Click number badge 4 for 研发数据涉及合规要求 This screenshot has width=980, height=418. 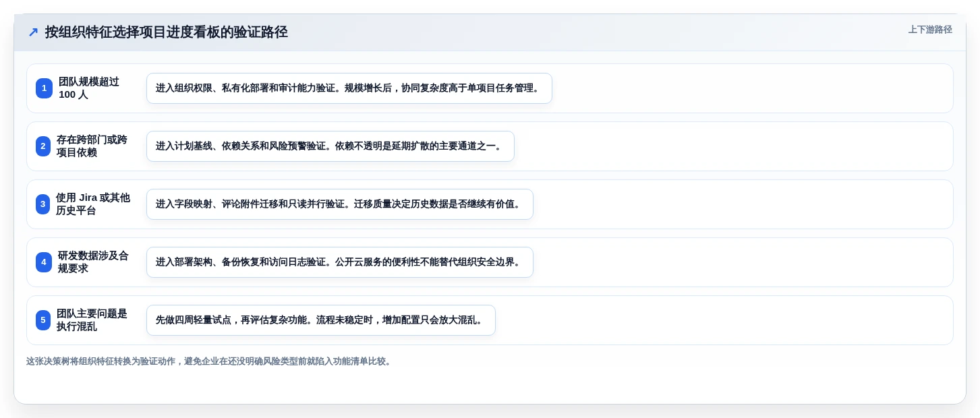(44, 262)
